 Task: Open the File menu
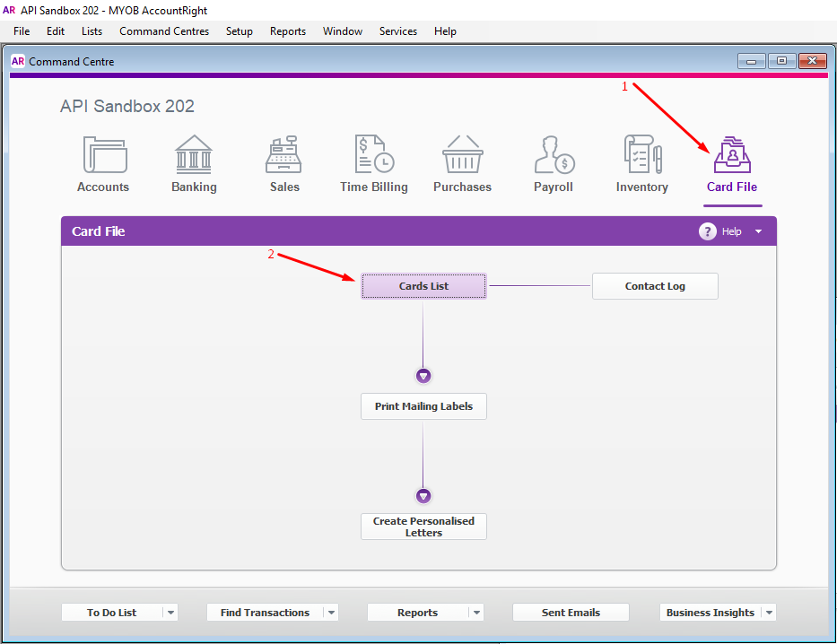tap(22, 31)
